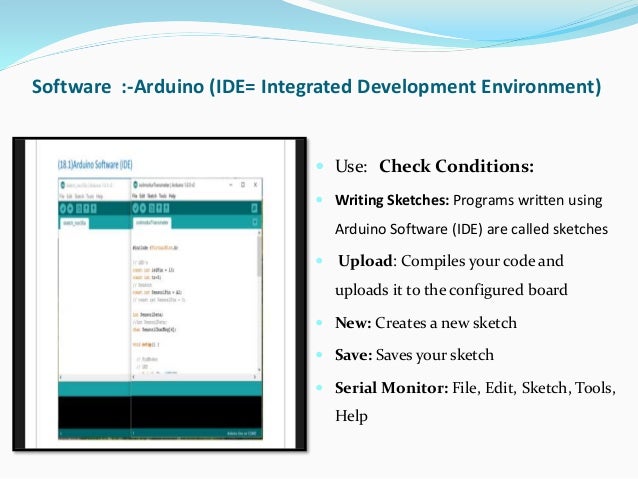638x479 pixels.
Task: Click the 'Check Conditions:' heading
Action: pyautogui.click(x=456, y=166)
